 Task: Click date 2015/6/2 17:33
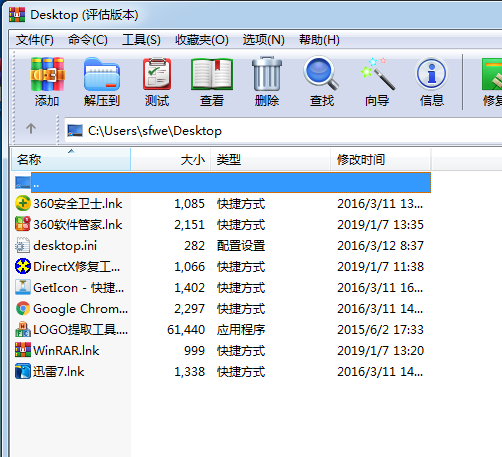point(380,330)
